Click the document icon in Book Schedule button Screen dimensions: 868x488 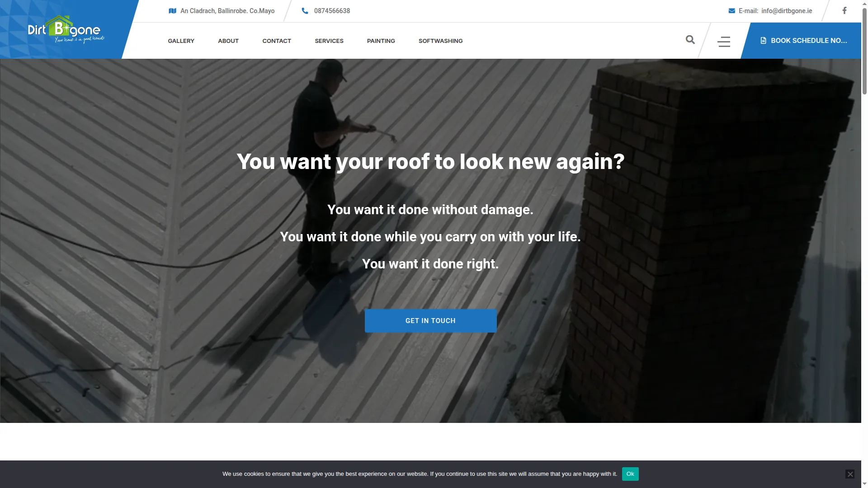[x=763, y=41]
